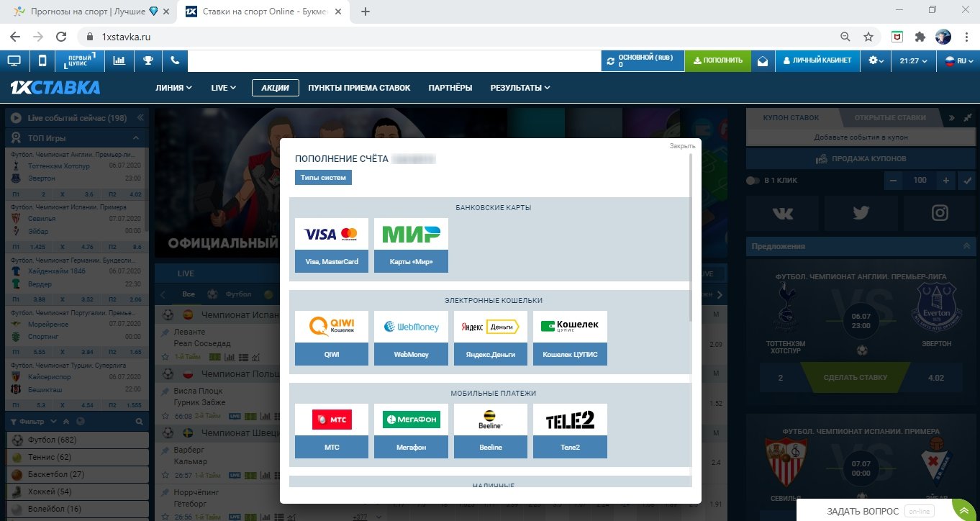Image resolution: width=980 pixels, height=521 pixels.
Task: Switch to the ОТКРЫТЫЕ СТАВКИ tab
Action: coord(890,117)
